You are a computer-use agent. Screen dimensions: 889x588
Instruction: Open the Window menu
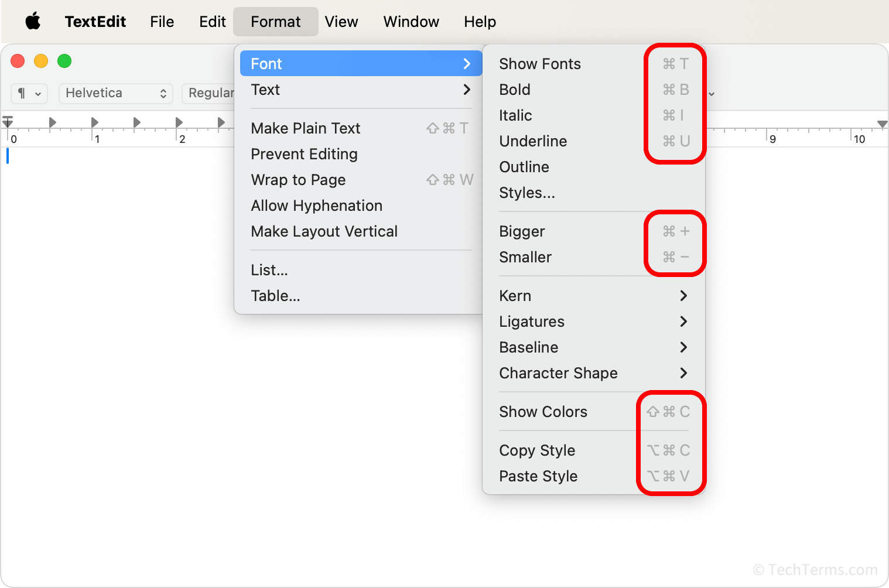411,22
